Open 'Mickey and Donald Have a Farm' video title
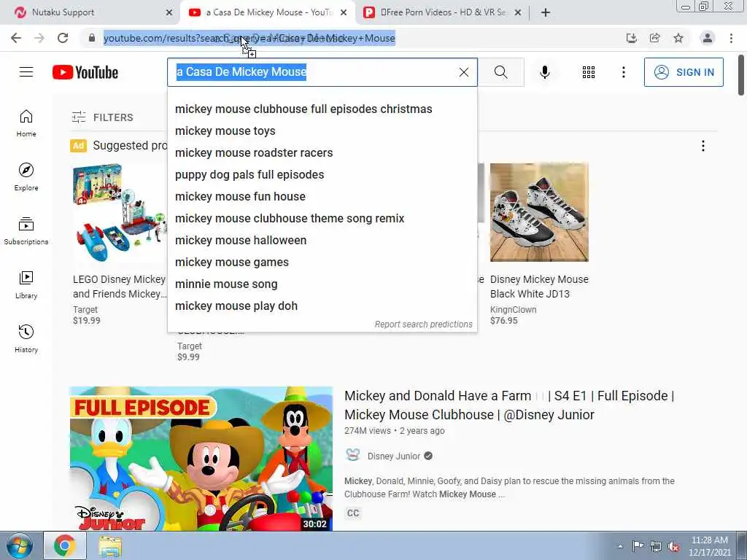Viewport: 747px width, 560px height. click(x=509, y=405)
